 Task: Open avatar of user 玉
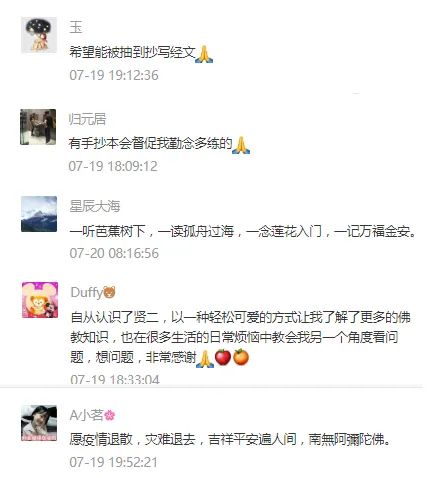[39, 35]
